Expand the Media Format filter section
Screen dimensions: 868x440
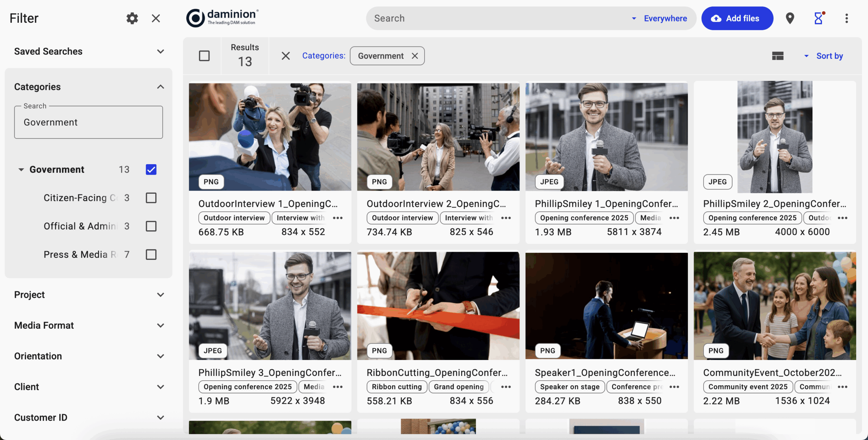(161, 325)
